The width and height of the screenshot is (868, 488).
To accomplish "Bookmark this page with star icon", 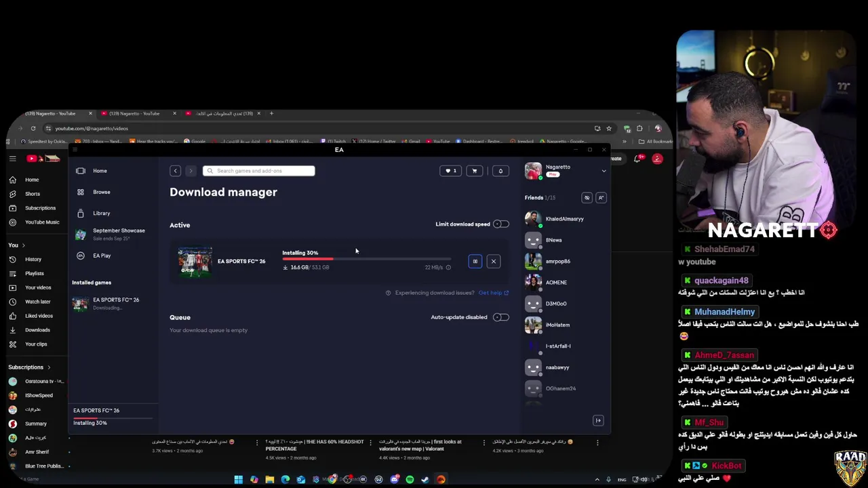I will pos(609,128).
